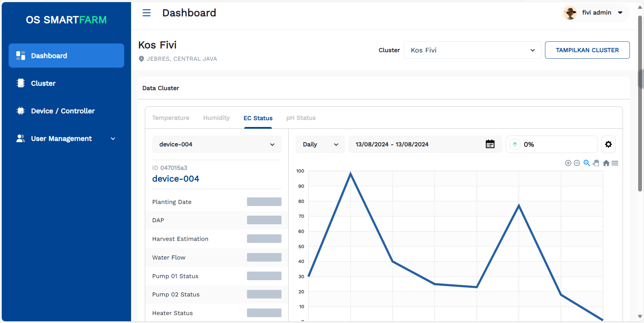This screenshot has width=644, height=323.
Task: Open the device-004 selector dropdown
Action: (x=217, y=144)
